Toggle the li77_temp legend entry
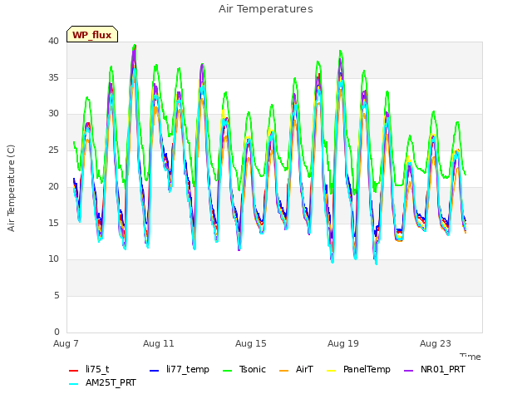Screen dimensions: 532x399 (x=180, y=369)
